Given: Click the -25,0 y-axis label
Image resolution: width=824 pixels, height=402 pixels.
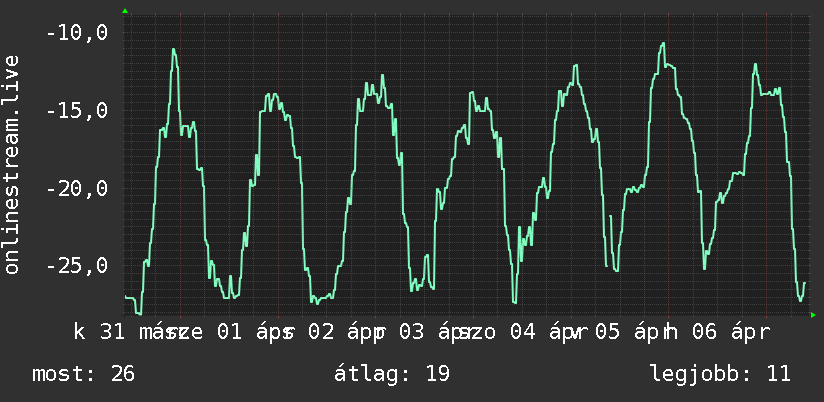Looking at the screenshot, I should (x=77, y=265).
